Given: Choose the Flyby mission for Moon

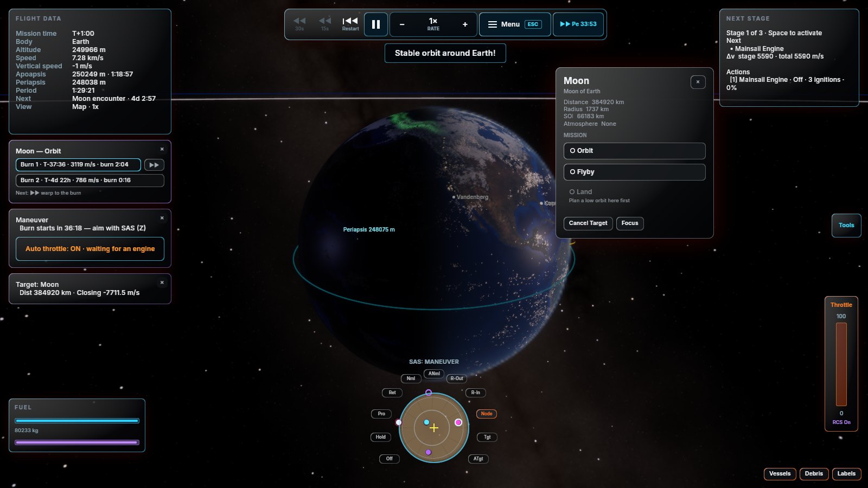Looking at the screenshot, I should [x=634, y=172].
